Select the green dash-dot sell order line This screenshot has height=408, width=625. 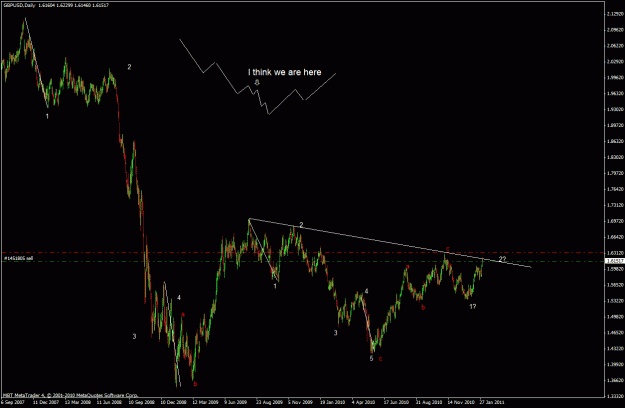coord(303,261)
